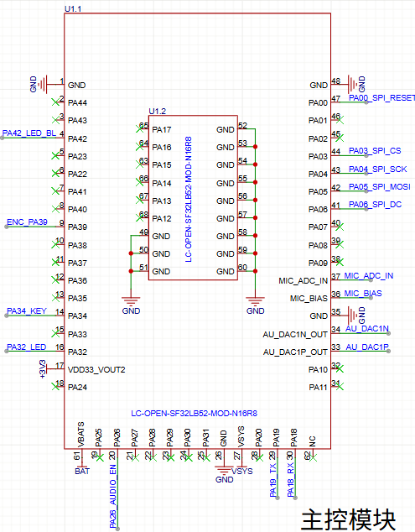
Task: Select the PA26_AUDIO_EN vertical net label
Action: 113,496
